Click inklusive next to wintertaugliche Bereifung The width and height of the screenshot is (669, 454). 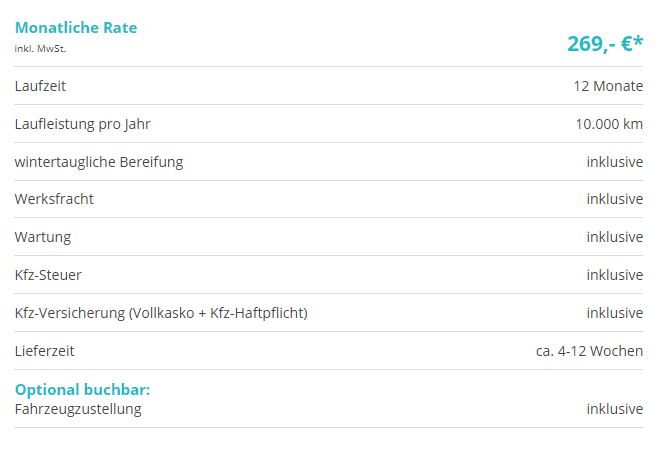pos(614,162)
